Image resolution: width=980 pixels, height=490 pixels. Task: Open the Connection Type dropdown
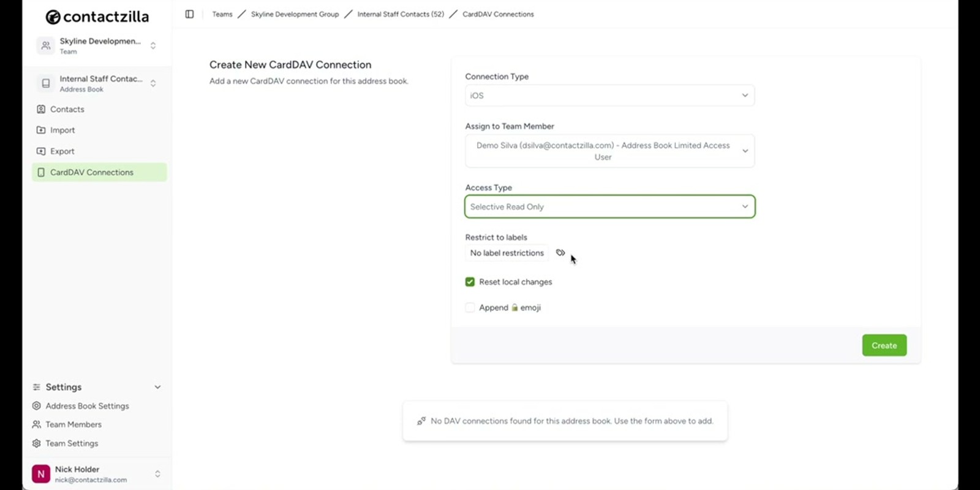pos(609,96)
